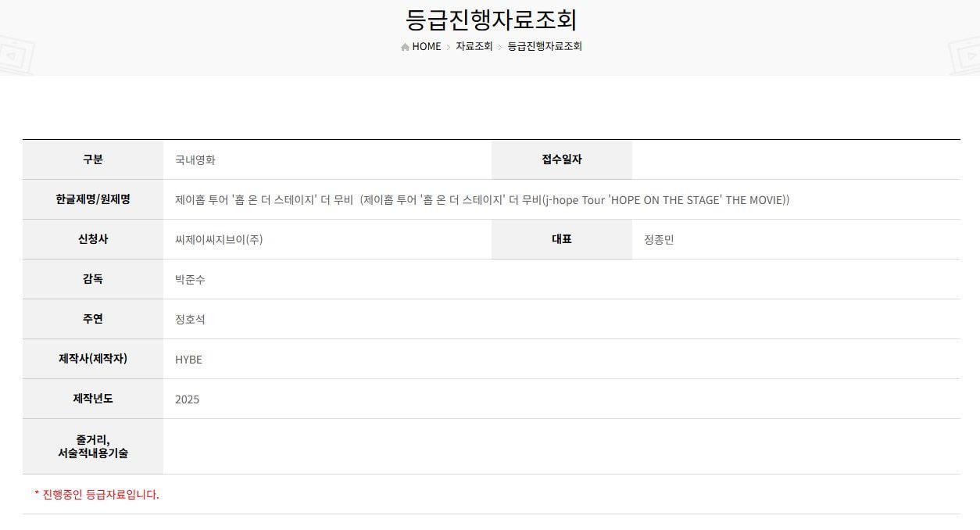Open HOME breadcrumb link
The height and width of the screenshot is (530, 980).
point(427,46)
